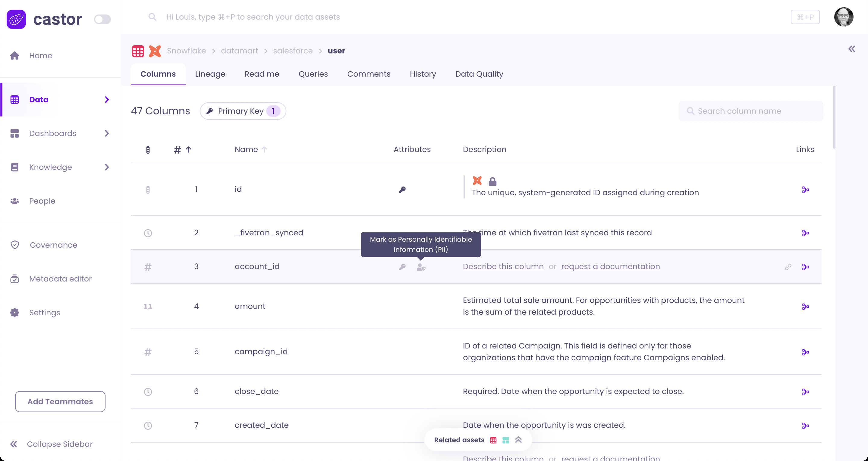Open the Governance shield icon
Image resolution: width=868 pixels, height=461 pixels.
[x=15, y=245]
